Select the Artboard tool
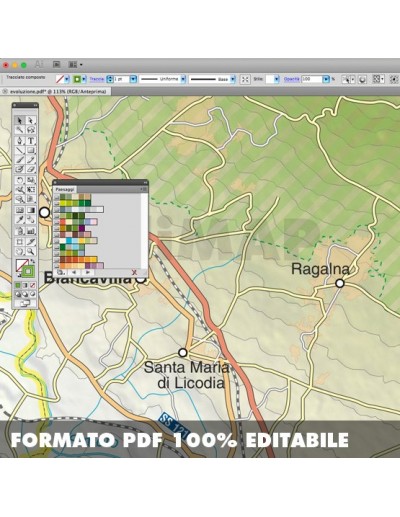The image size is (400, 517). [20, 241]
